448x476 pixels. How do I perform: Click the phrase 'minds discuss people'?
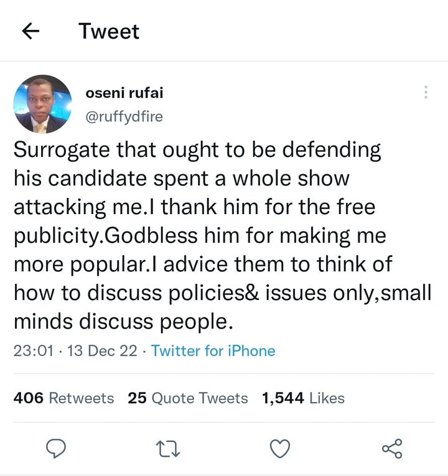pos(123,321)
